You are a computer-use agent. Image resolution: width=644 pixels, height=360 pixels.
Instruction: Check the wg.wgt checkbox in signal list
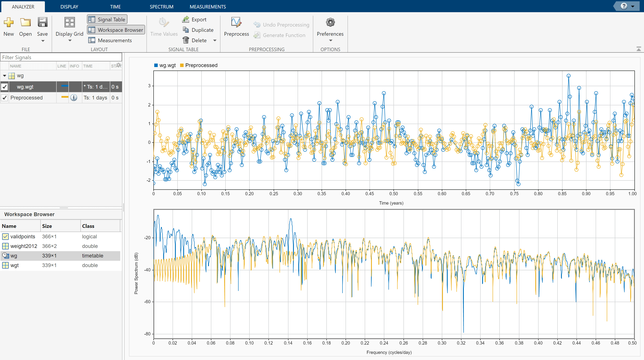click(4, 87)
